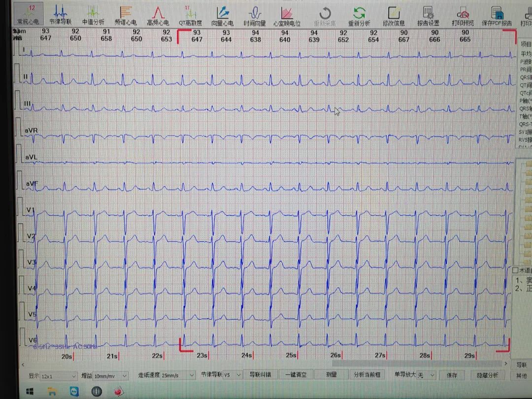Select the 常规心电 (routine ECG) icon

click(x=28, y=15)
